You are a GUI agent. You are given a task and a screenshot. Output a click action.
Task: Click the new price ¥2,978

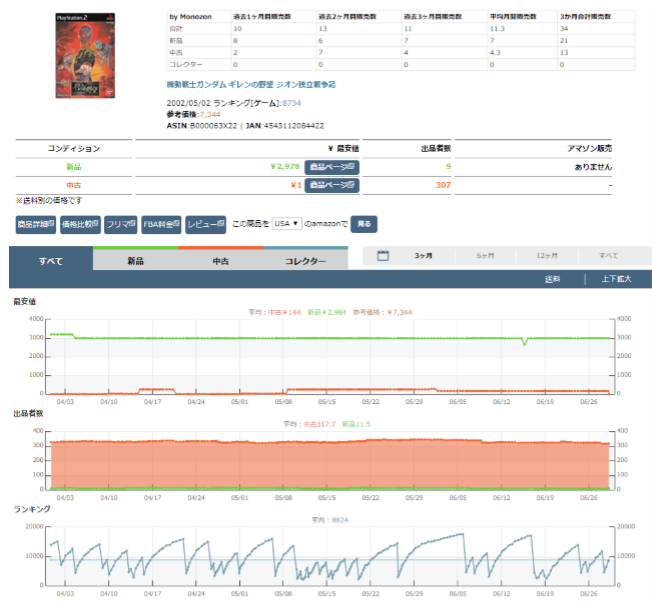285,166
